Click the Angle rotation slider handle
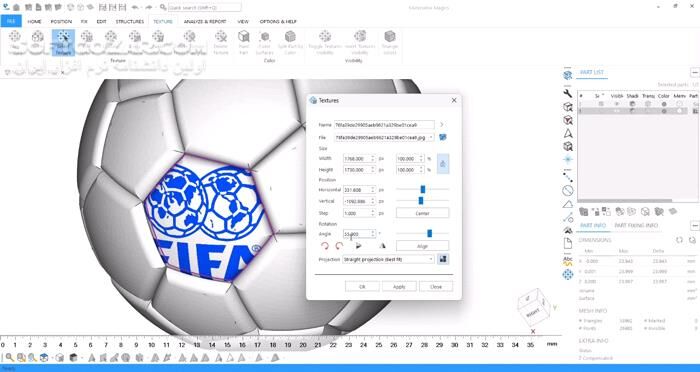700x372 pixels. 429,233
